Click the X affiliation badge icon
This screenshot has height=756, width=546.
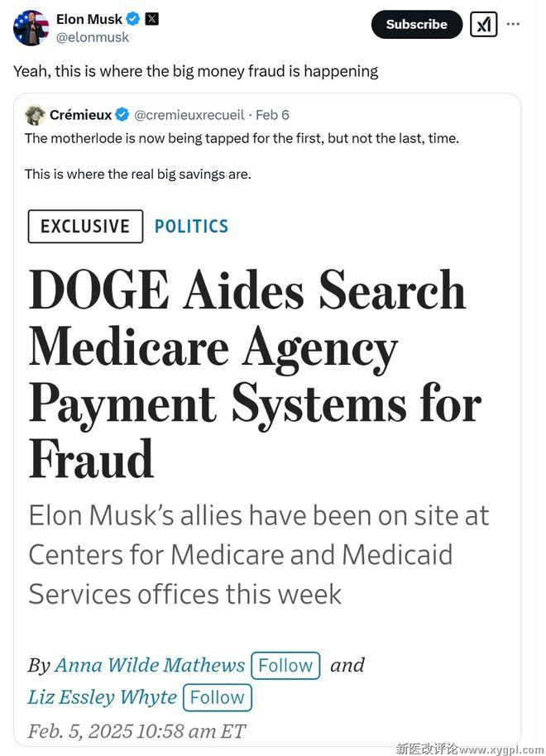pyautogui.click(x=151, y=19)
